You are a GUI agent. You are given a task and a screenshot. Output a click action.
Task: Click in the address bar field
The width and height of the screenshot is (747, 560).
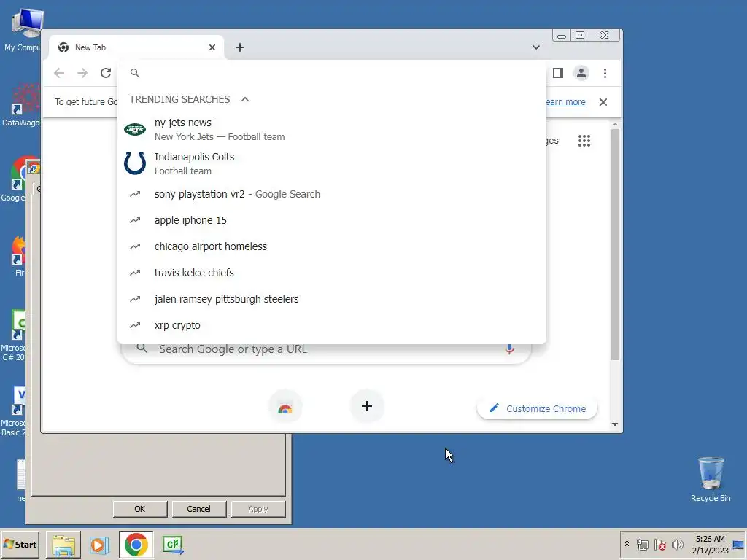click(x=332, y=73)
